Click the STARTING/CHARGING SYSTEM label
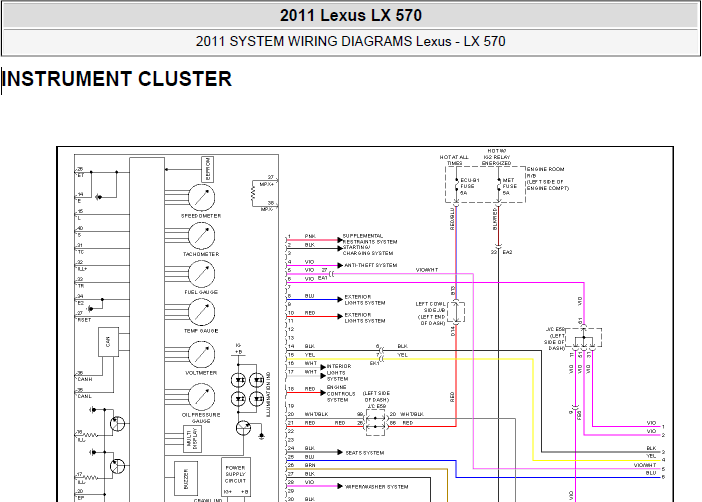The height and width of the screenshot is (502, 702). tap(368, 250)
